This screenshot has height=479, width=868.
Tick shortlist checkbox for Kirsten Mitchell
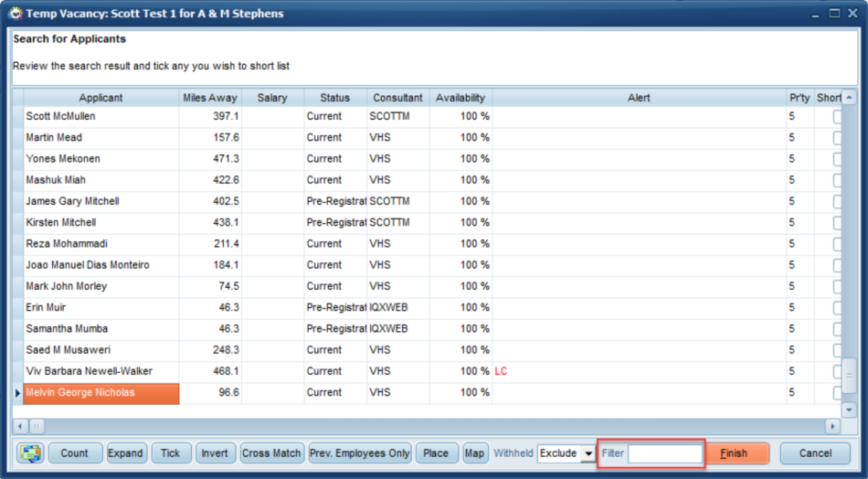837,223
